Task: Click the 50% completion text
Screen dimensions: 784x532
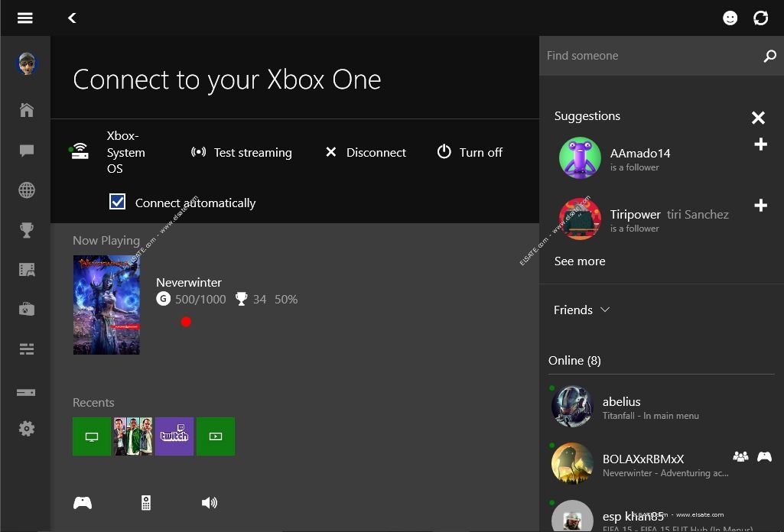Action: tap(286, 299)
